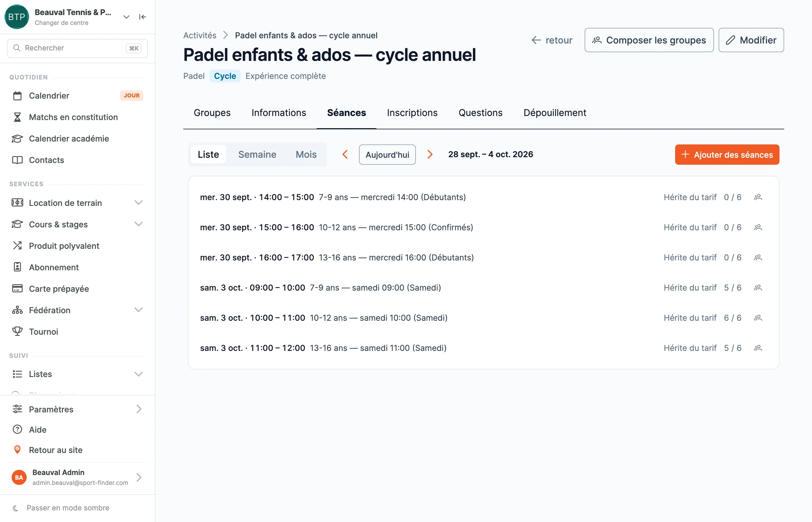Image resolution: width=812 pixels, height=522 pixels.
Task: Open the Beauval Admin account menu
Action: [77, 477]
